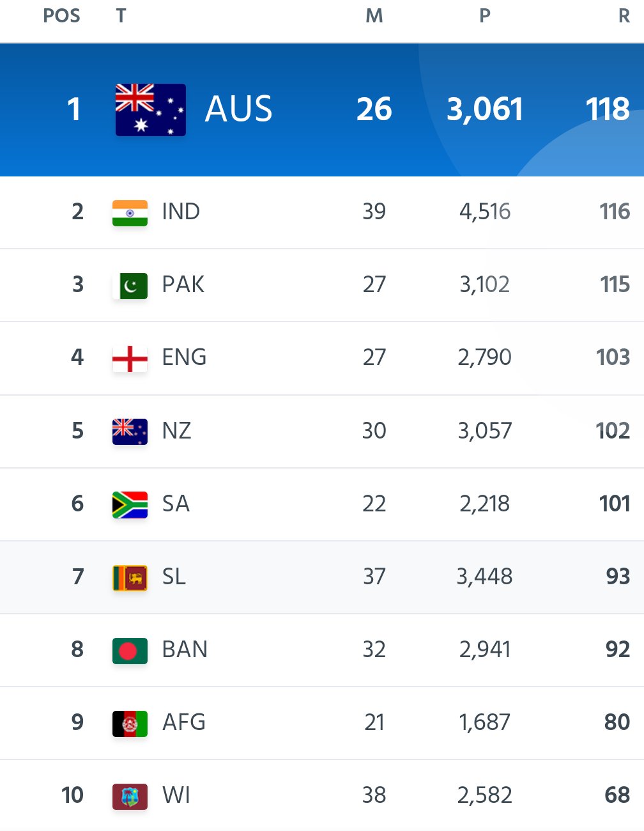Viewport: 644px width, 831px height.
Task: Click the Bangladesh flag icon
Action: pyautogui.click(x=130, y=651)
